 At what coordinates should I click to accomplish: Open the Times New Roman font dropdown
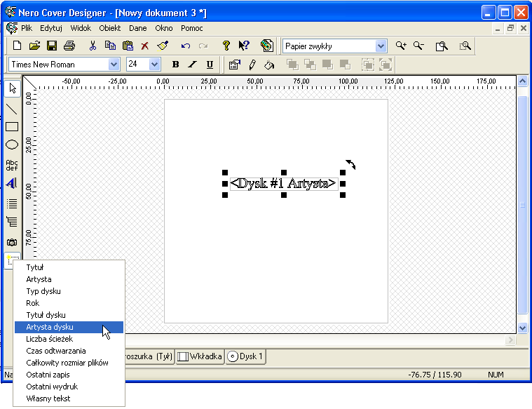(x=114, y=65)
